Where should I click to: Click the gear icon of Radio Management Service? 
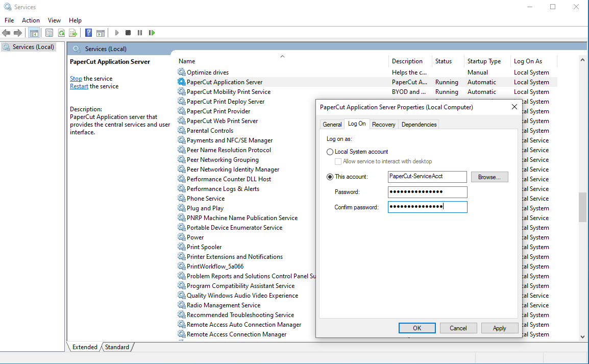click(x=182, y=305)
